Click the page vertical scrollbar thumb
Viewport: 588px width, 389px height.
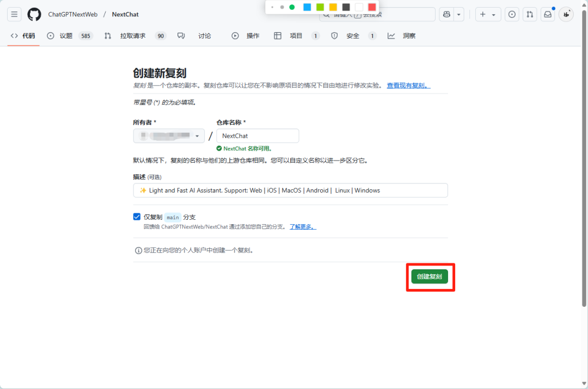pos(584,157)
